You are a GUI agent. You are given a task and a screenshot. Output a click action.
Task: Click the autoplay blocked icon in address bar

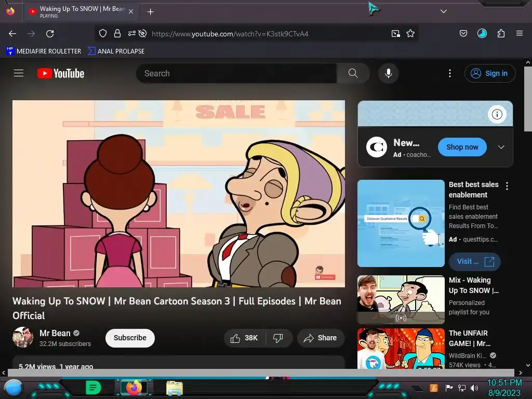tap(143, 33)
